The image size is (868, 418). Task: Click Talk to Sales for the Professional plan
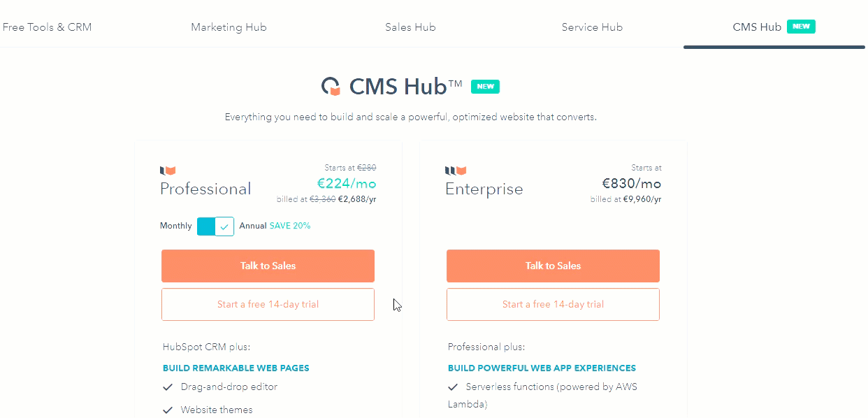(268, 266)
